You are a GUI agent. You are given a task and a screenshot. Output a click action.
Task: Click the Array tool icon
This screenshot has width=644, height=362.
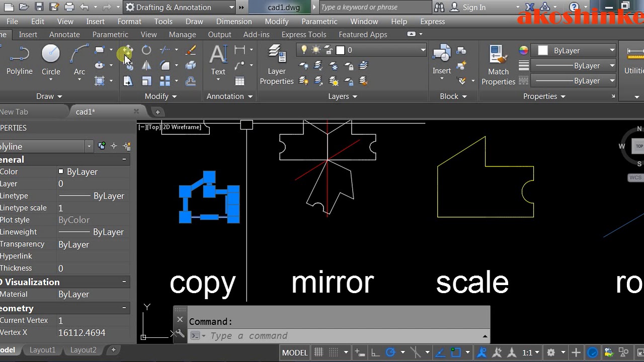pyautogui.click(x=165, y=81)
